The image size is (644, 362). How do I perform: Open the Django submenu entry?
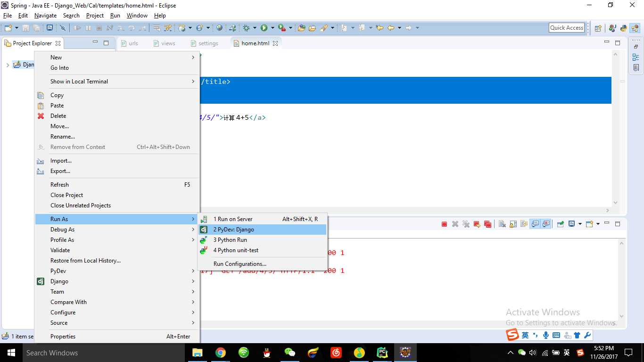[x=117, y=281]
